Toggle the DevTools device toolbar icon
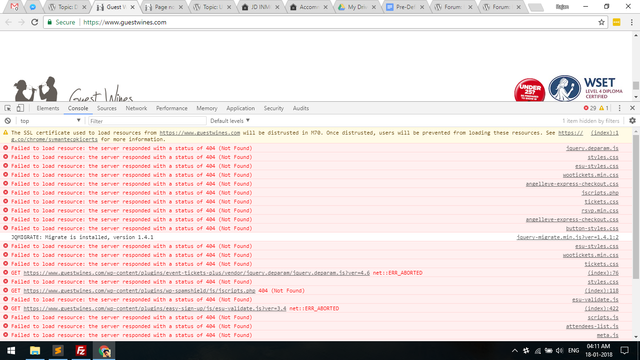640x360 pixels. (x=20, y=108)
